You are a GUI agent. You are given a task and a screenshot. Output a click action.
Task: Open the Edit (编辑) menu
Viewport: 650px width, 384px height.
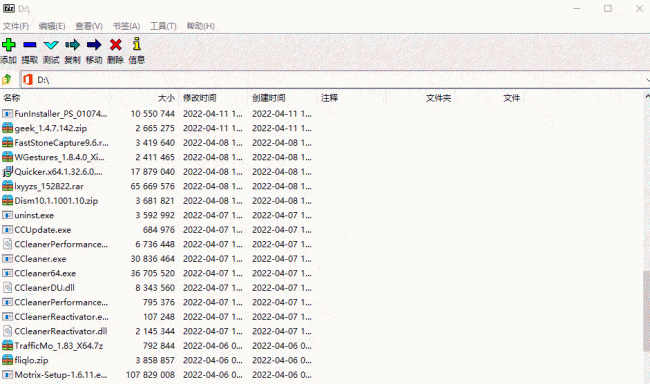52,26
